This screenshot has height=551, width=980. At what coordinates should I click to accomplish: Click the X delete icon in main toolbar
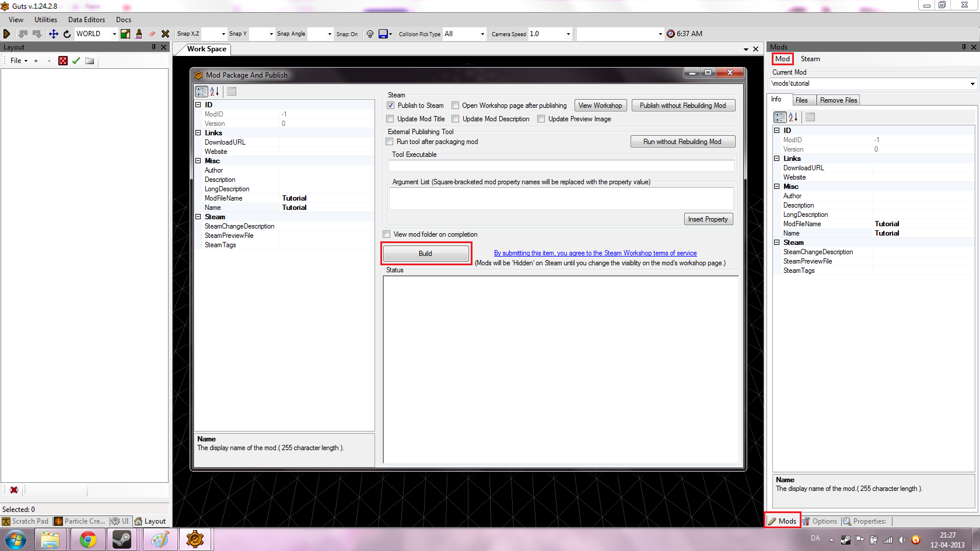(x=166, y=34)
